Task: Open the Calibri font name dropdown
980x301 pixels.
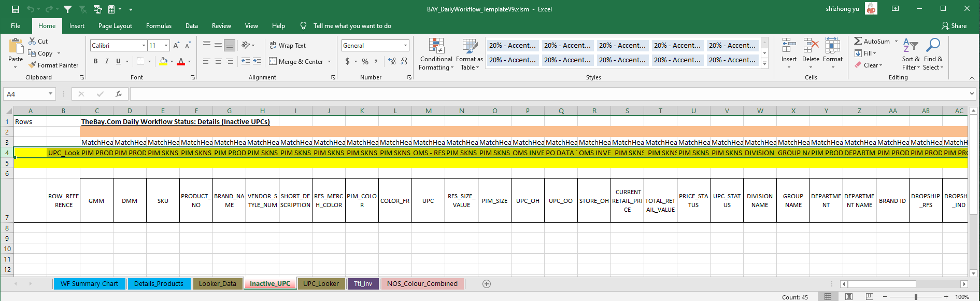Action: (144, 46)
